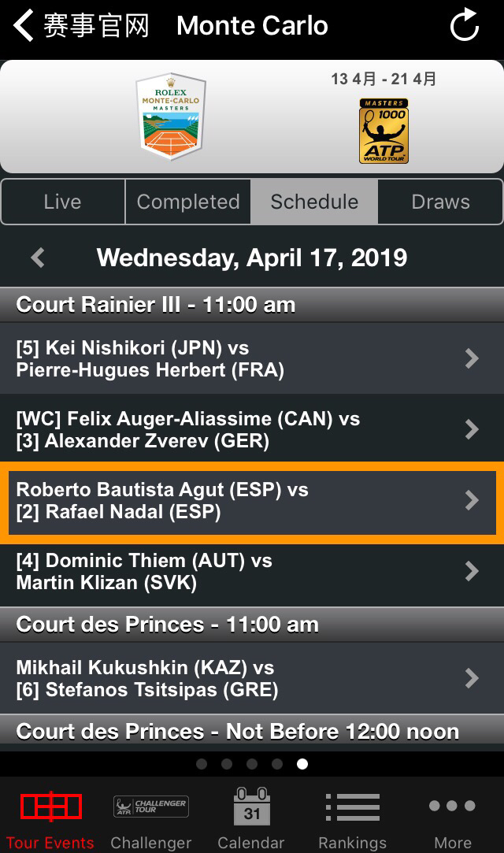Tap the ATP Masters 1000 logo
504x853 pixels.
(x=384, y=131)
